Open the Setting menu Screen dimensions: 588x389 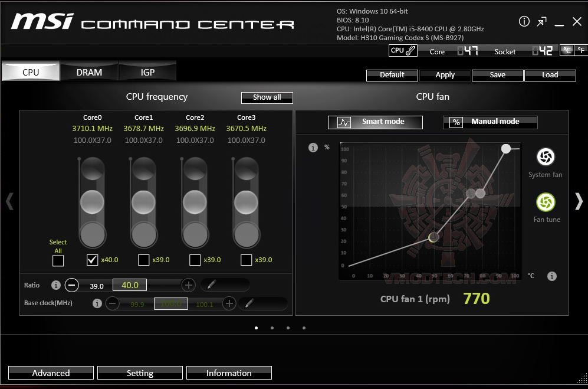pyautogui.click(x=140, y=373)
